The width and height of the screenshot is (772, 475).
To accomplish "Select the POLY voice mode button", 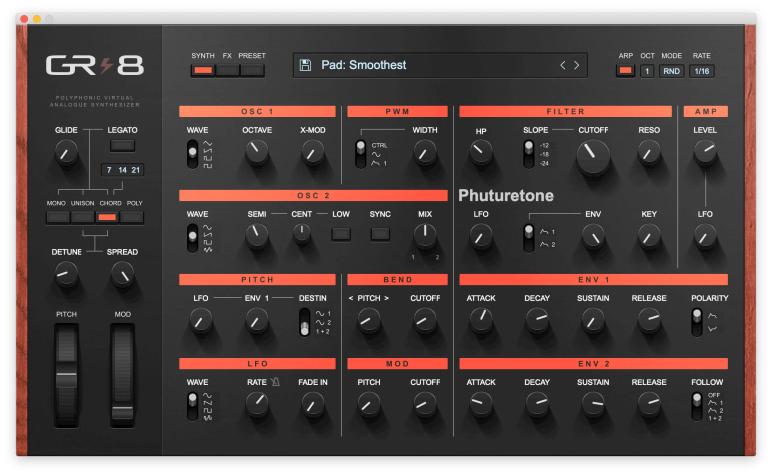I will tap(132, 217).
